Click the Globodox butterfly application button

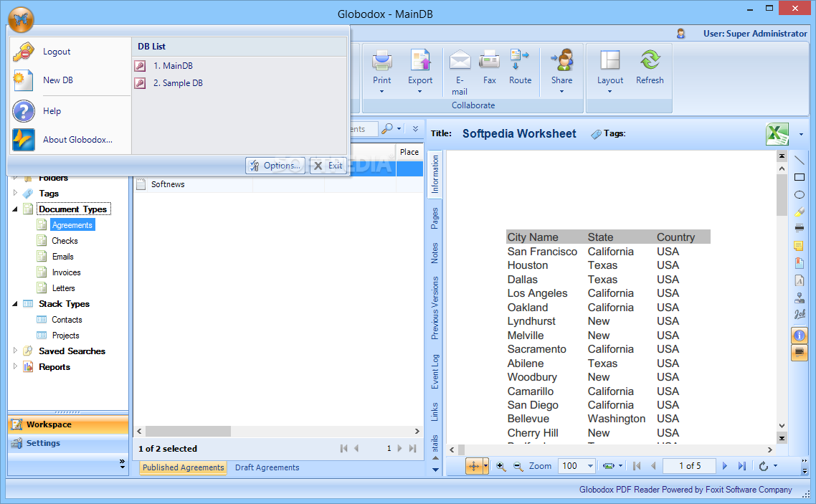click(x=21, y=20)
